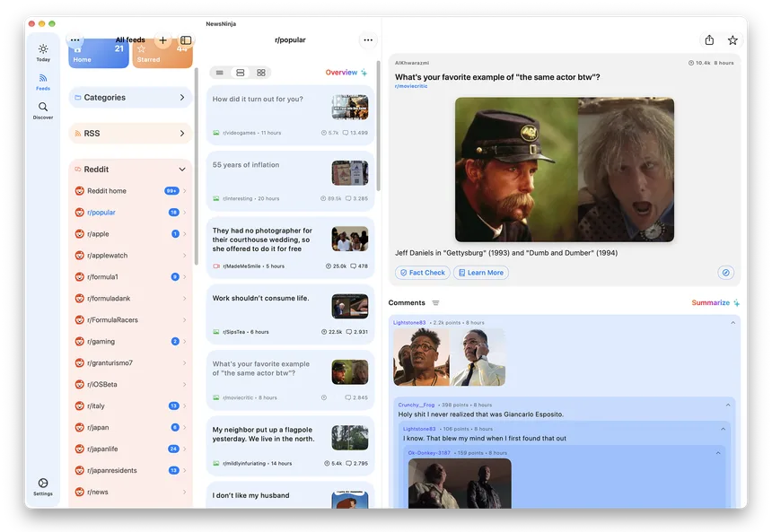
Task: Click the post list scrollbar
Action: click(378, 126)
